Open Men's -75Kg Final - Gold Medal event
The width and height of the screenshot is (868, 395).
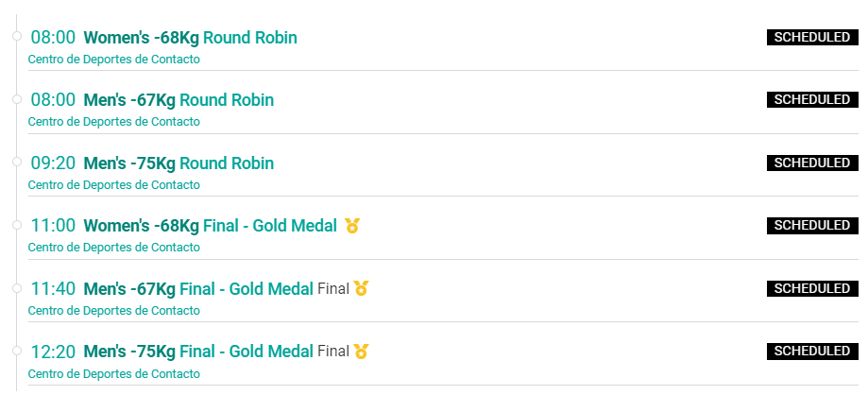click(x=198, y=352)
